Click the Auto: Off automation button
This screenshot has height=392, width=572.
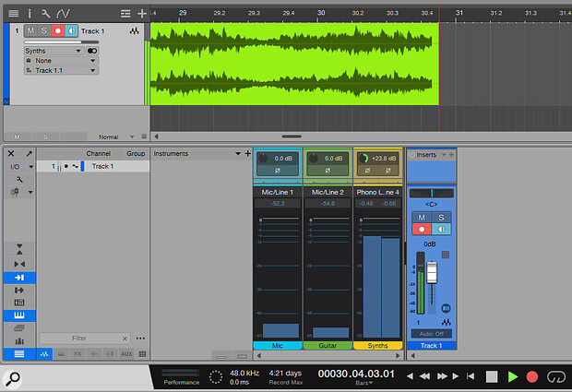(x=432, y=334)
